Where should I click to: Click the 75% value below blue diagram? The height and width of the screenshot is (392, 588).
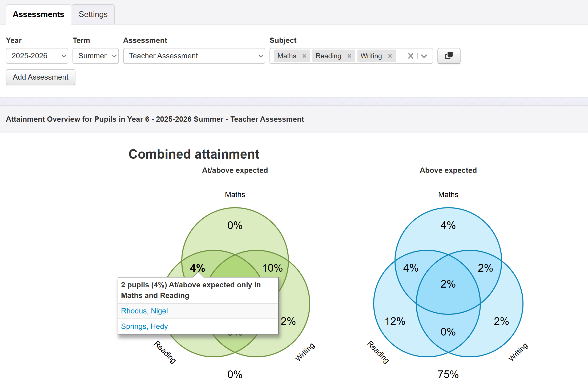click(x=448, y=374)
